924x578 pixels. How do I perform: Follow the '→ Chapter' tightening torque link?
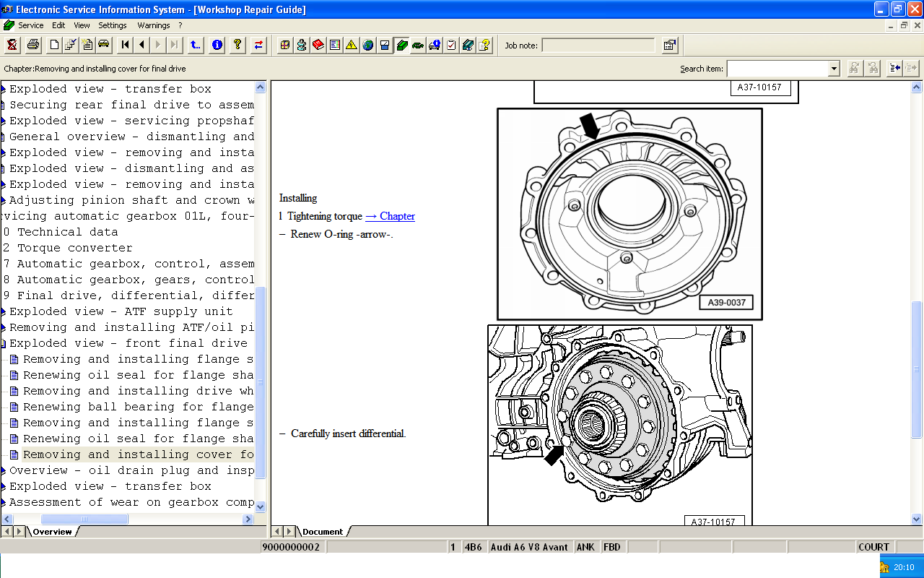click(390, 216)
